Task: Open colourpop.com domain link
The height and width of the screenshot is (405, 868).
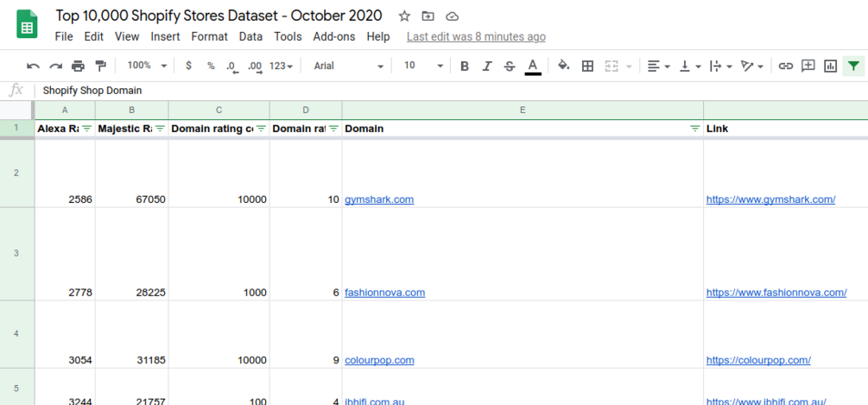Action: click(379, 360)
